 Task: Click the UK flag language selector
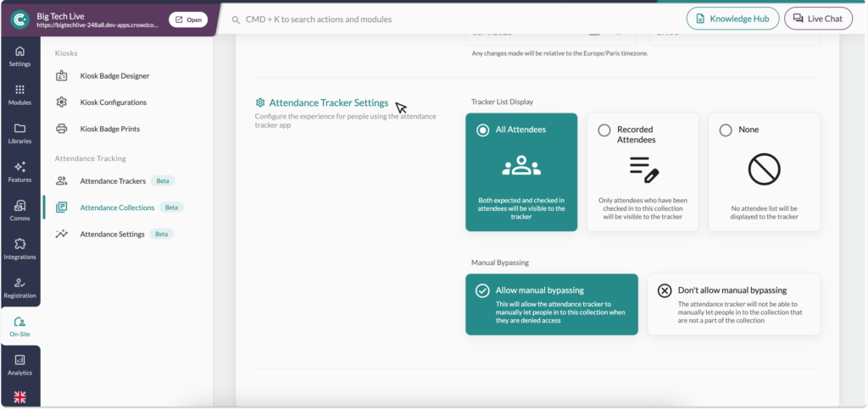click(x=19, y=397)
